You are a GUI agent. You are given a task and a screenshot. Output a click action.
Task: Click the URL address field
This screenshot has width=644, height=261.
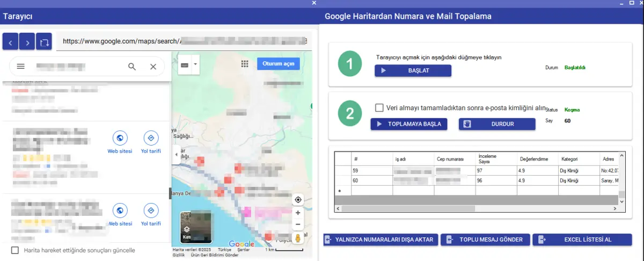(x=182, y=41)
